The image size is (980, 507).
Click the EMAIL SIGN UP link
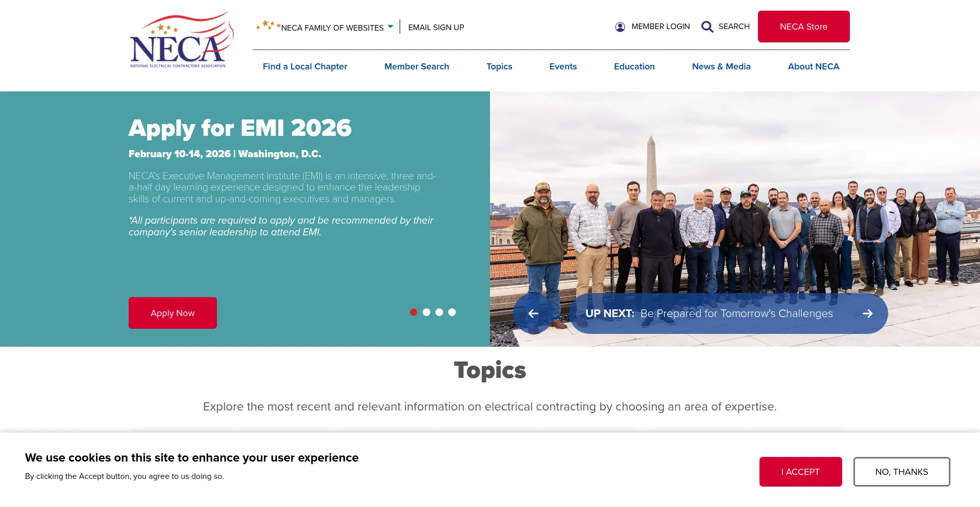coord(436,27)
